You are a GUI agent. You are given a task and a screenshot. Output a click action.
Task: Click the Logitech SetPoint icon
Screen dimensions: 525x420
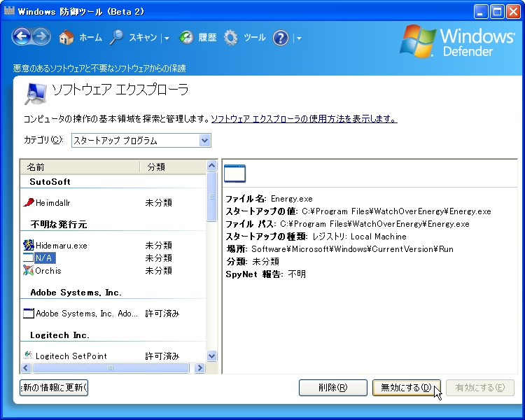pyautogui.click(x=29, y=356)
